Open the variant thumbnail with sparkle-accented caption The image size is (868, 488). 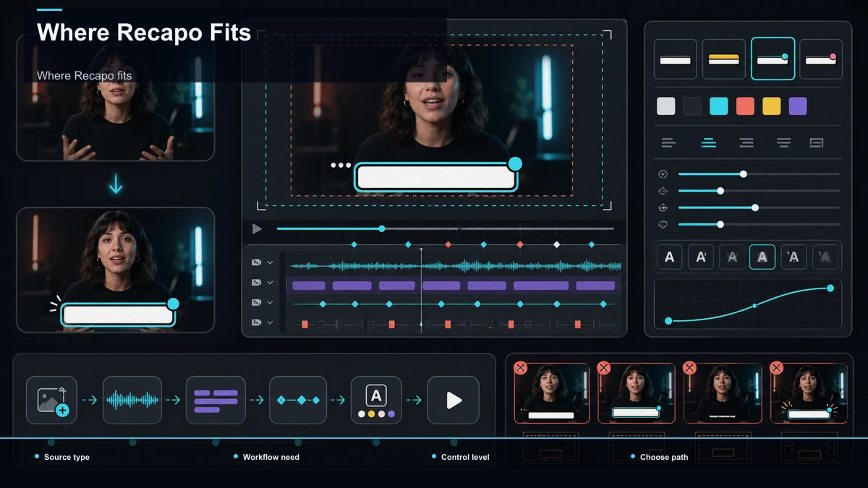809,393
